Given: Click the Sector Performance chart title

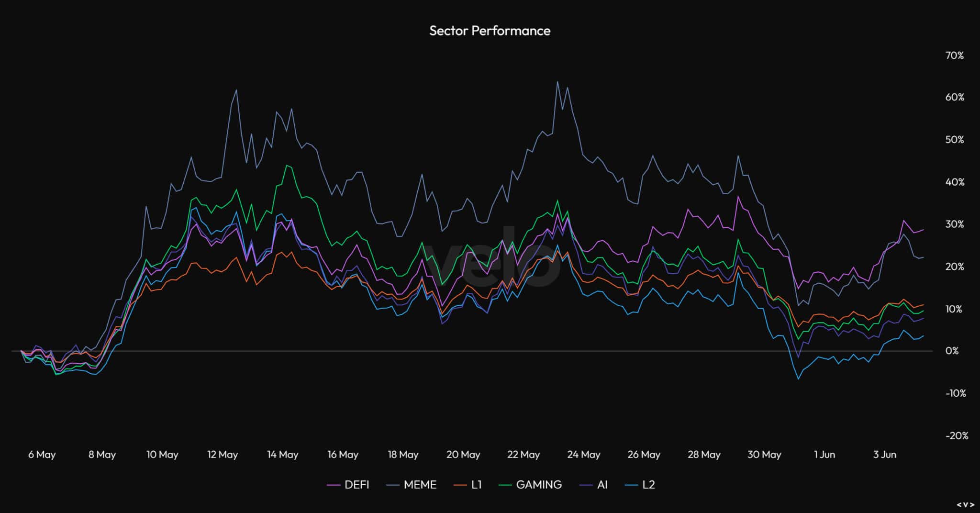Looking at the screenshot, I should 490,31.
